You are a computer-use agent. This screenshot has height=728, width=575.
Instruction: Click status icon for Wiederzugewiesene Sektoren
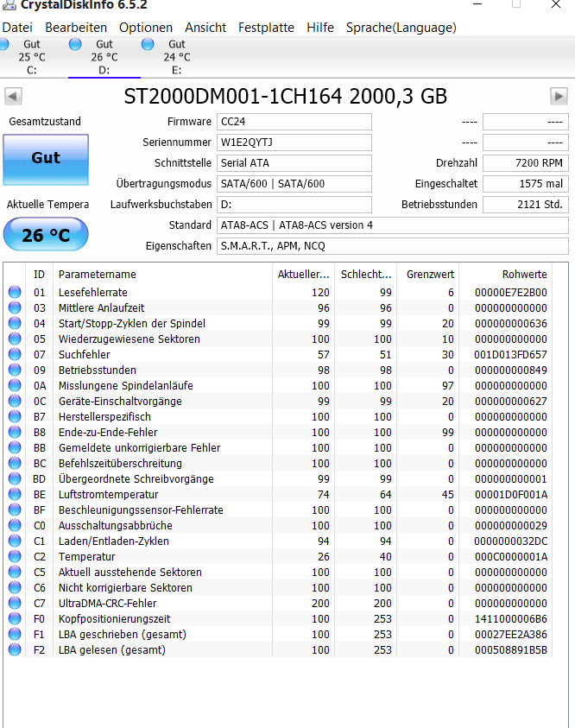tap(15, 339)
